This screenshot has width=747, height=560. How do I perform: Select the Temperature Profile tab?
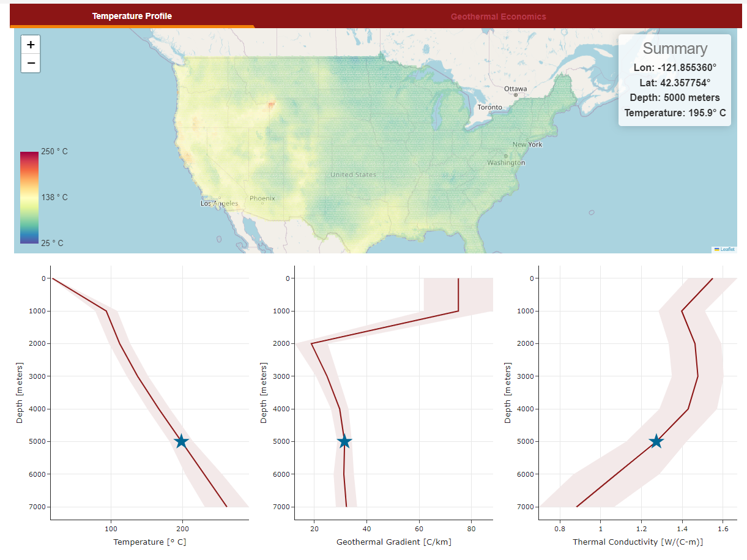(132, 16)
